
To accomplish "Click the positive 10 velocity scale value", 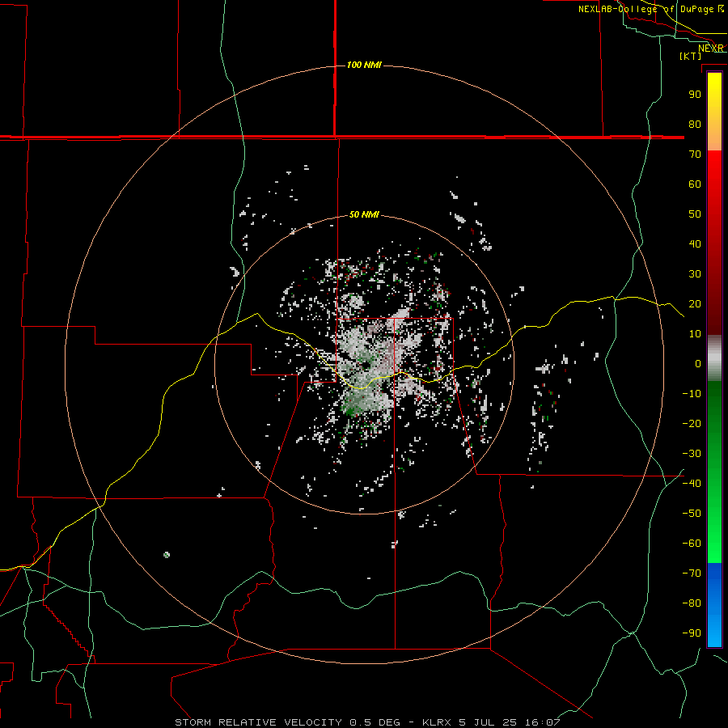I will click(695, 334).
